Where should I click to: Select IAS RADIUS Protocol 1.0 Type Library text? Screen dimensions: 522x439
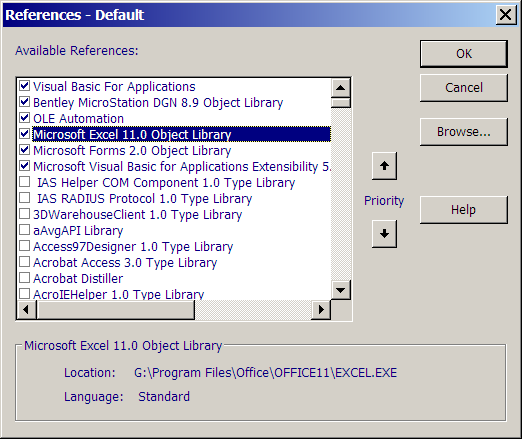144,199
